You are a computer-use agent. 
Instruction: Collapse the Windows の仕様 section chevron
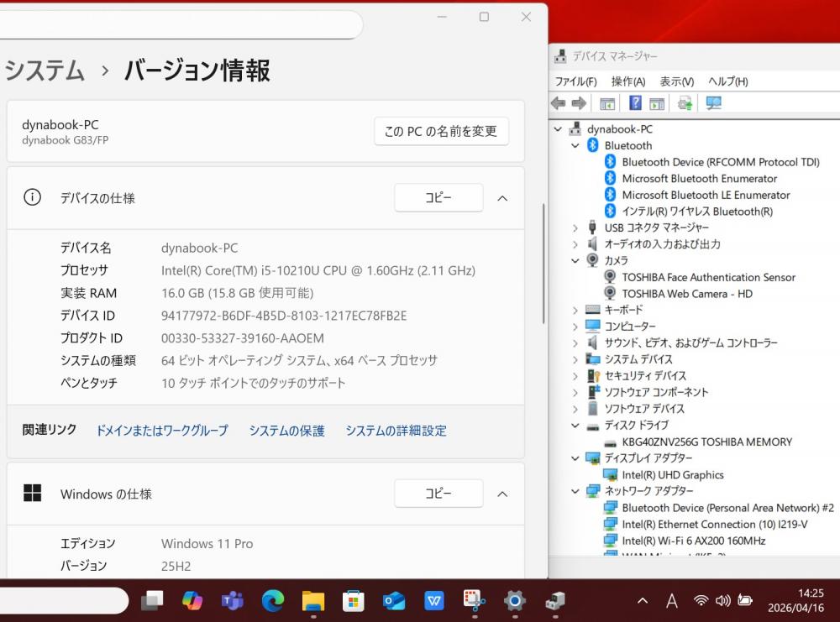click(502, 494)
